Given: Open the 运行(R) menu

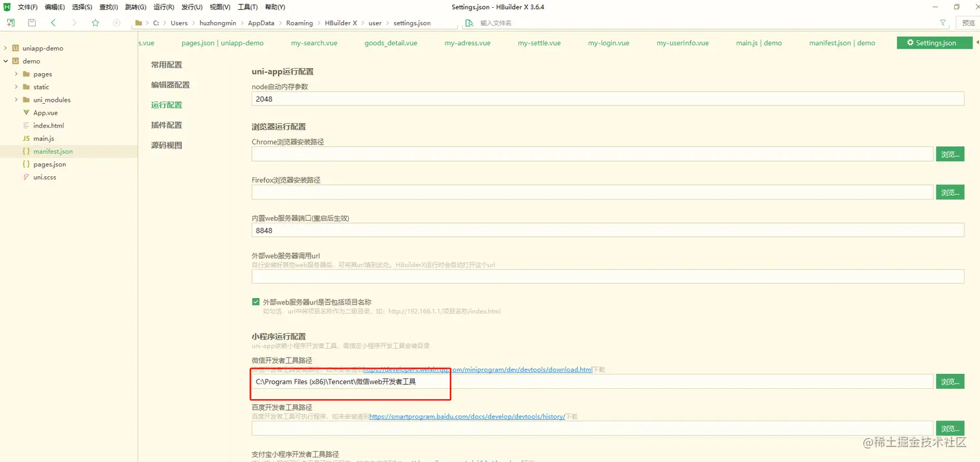Looking at the screenshot, I should [163, 7].
